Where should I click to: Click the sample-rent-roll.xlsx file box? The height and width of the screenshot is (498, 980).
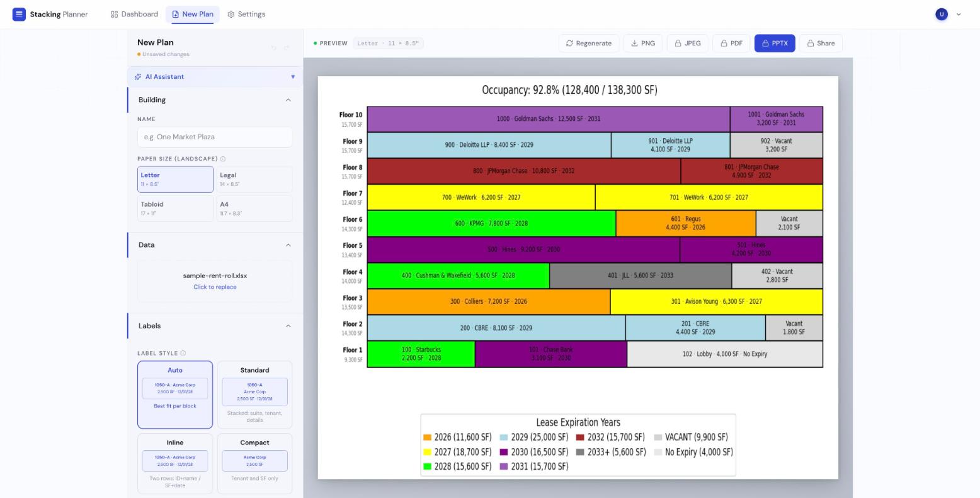[215, 281]
